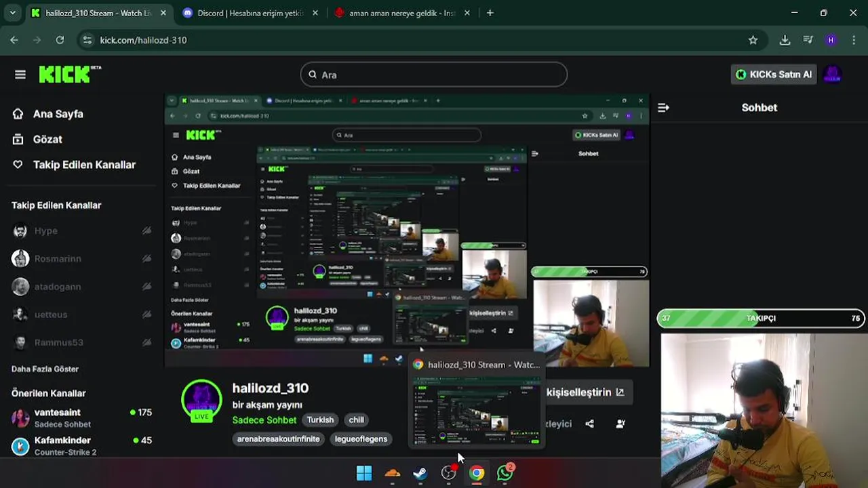
Task: Click the Sohbet chat header
Action: coord(759,108)
